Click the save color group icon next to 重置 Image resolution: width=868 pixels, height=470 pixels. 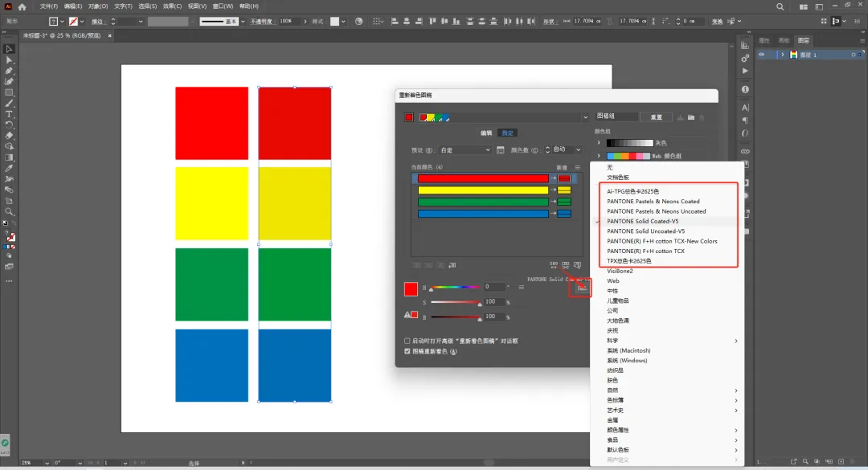point(681,117)
